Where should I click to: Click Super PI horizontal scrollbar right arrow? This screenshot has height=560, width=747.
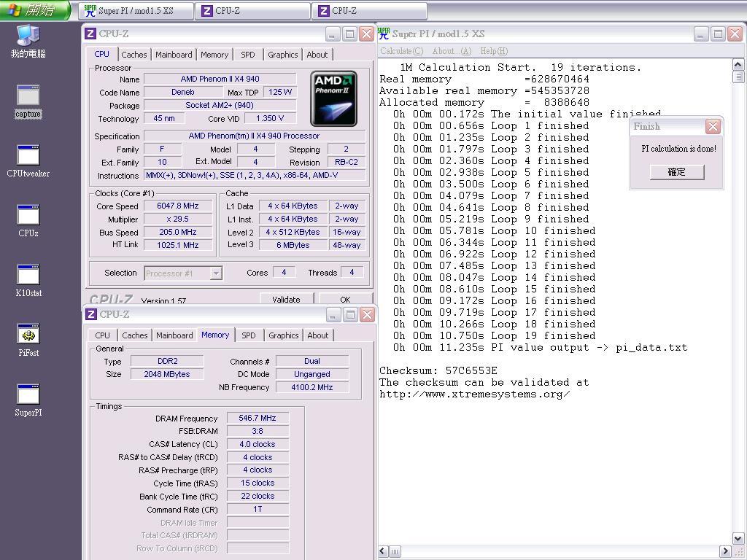point(725,551)
